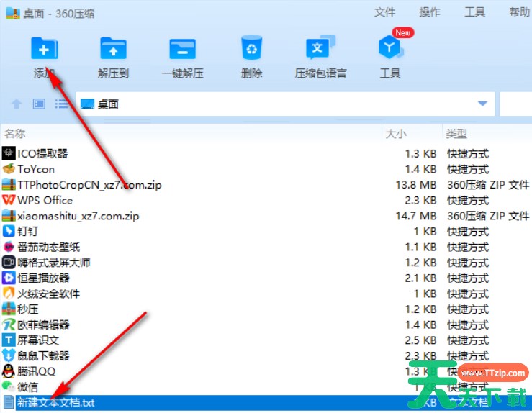Click the 嗨格式录屏大师 icon
Viewport: 532px width, 413px height.
tap(9, 262)
